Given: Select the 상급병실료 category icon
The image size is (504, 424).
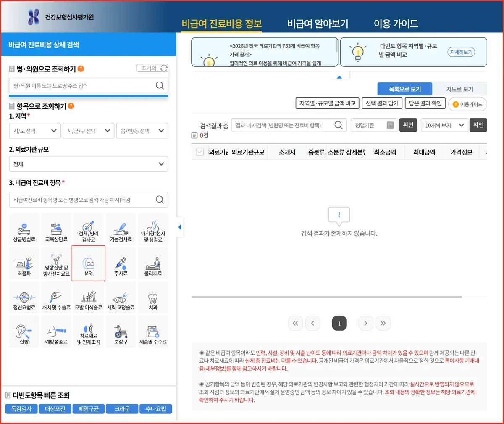Looking at the screenshot, I should 24,229.
